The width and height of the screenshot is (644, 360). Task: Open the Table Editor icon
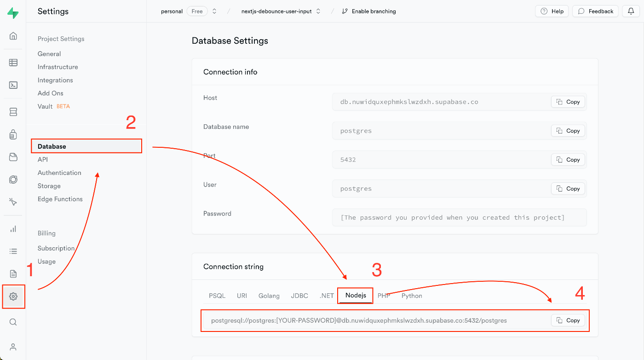coord(13,63)
